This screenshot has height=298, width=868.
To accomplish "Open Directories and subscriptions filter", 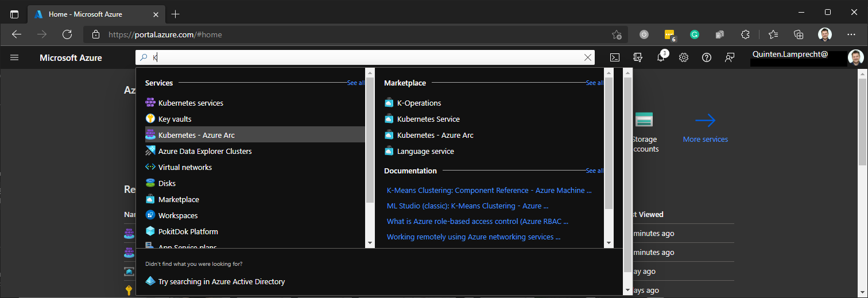I will coord(637,57).
